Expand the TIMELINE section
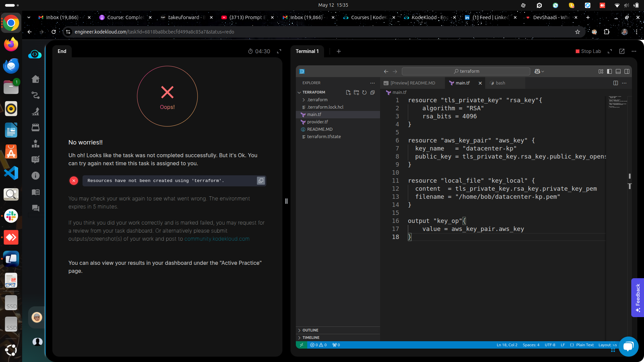The height and width of the screenshot is (362, 644). coord(311,338)
